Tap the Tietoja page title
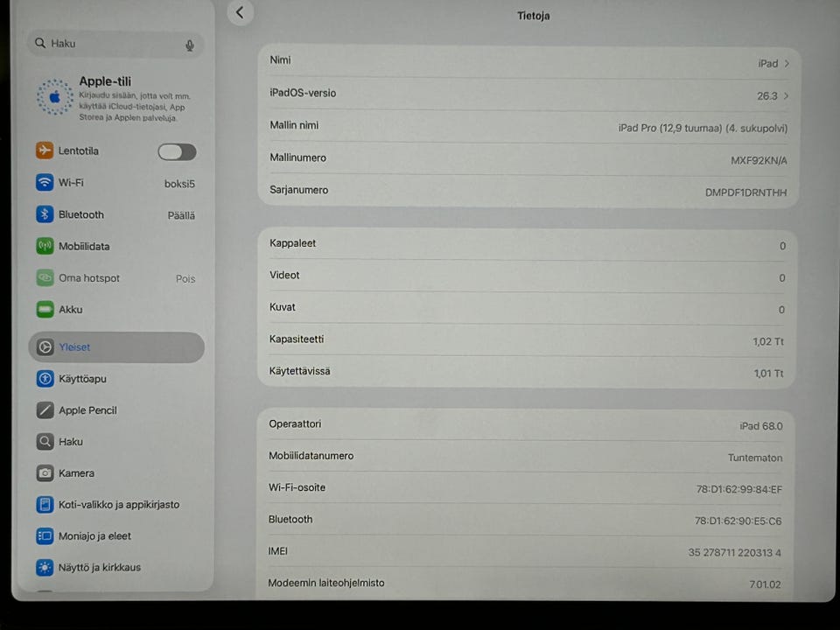This screenshot has height=630, width=840. [533, 16]
